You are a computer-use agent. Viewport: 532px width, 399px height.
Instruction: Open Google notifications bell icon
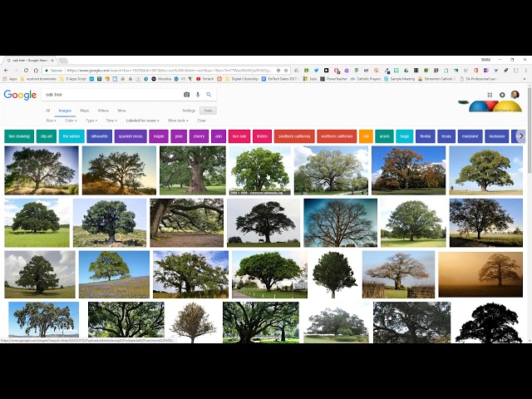pos(502,95)
